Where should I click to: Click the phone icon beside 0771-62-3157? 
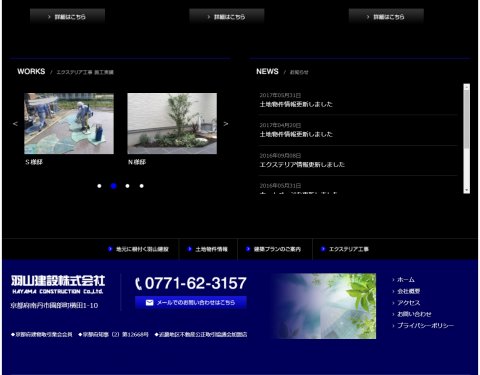pyautogui.click(x=138, y=284)
